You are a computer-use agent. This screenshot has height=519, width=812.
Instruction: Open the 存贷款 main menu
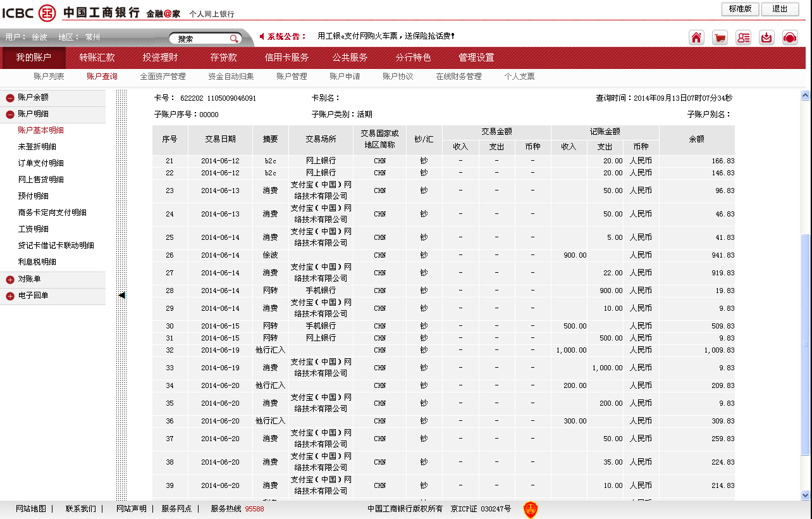pyautogui.click(x=224, y=58)
